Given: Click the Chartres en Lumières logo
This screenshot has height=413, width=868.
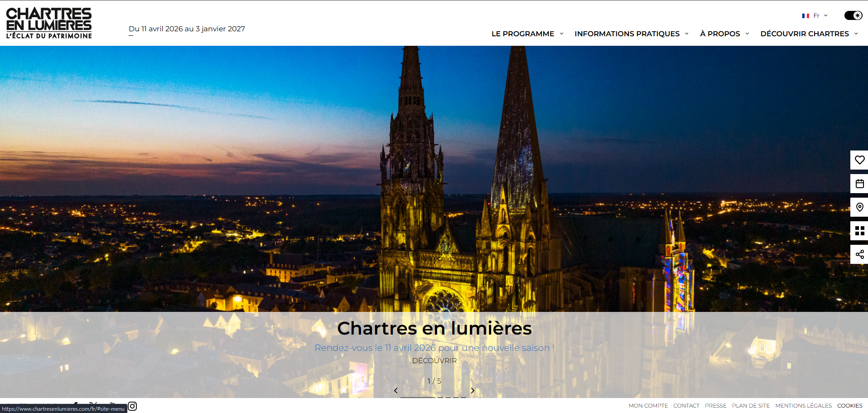Looking at the screenshot, I should pyautogui.click(x=49, y=23).
